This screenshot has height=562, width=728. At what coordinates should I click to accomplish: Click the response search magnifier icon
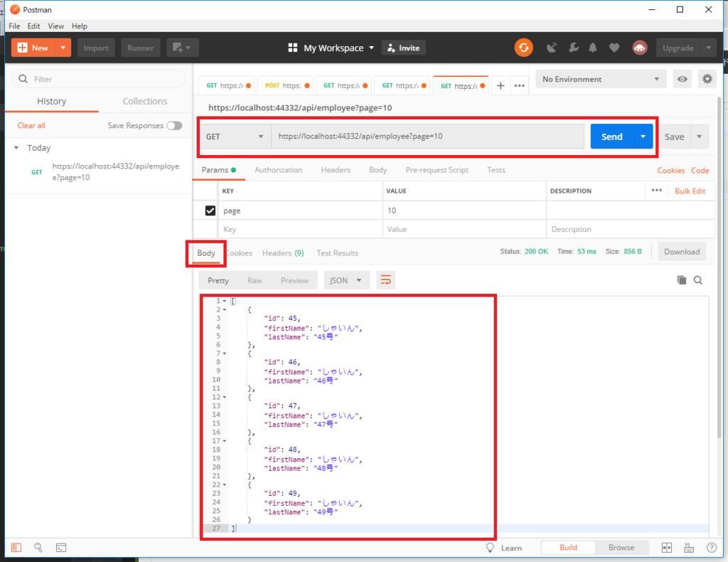tap(698, 280)
